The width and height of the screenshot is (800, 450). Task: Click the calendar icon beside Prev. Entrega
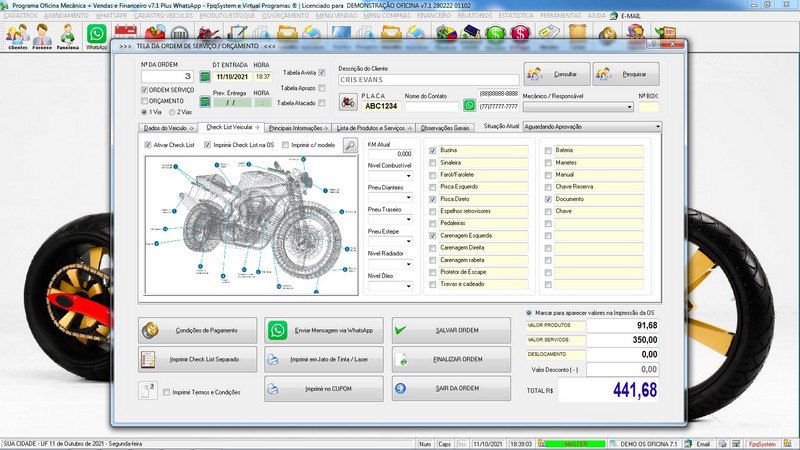click(204, 101)
